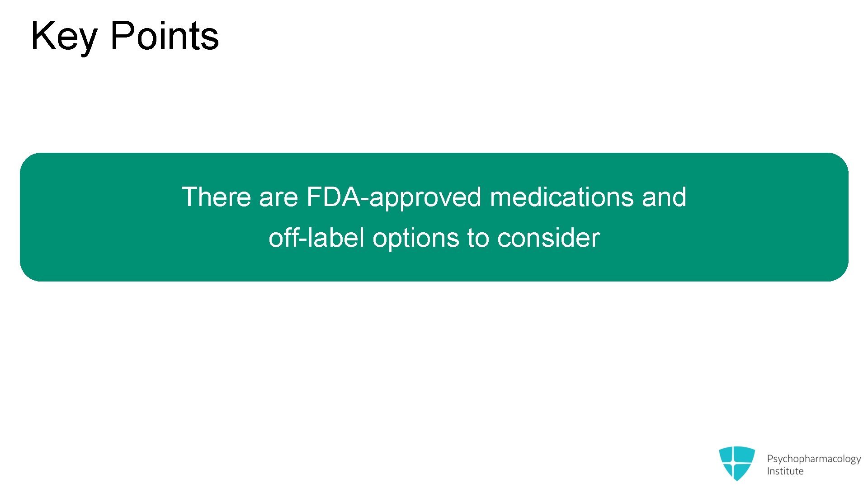Viewport: 868px width, 488px height.
Task: Select the "Key Points" slide title
Action: (x=125, y=37)
